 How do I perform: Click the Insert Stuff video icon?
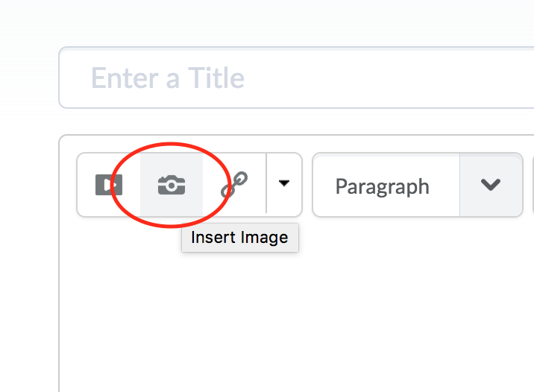tap(109, 185)
